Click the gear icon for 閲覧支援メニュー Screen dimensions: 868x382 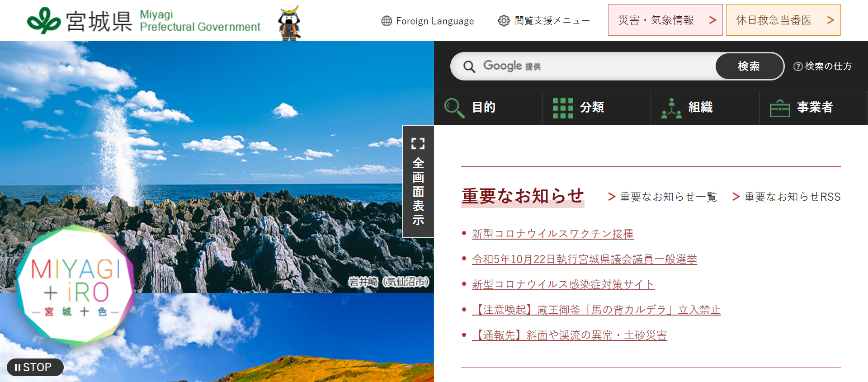click(x=504, y=21)
